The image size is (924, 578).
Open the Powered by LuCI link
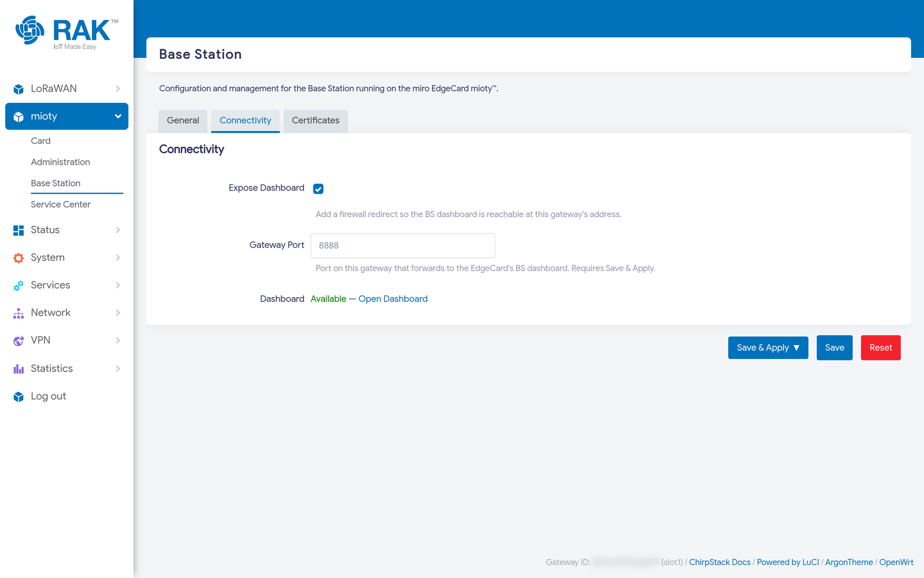(788, 562)
